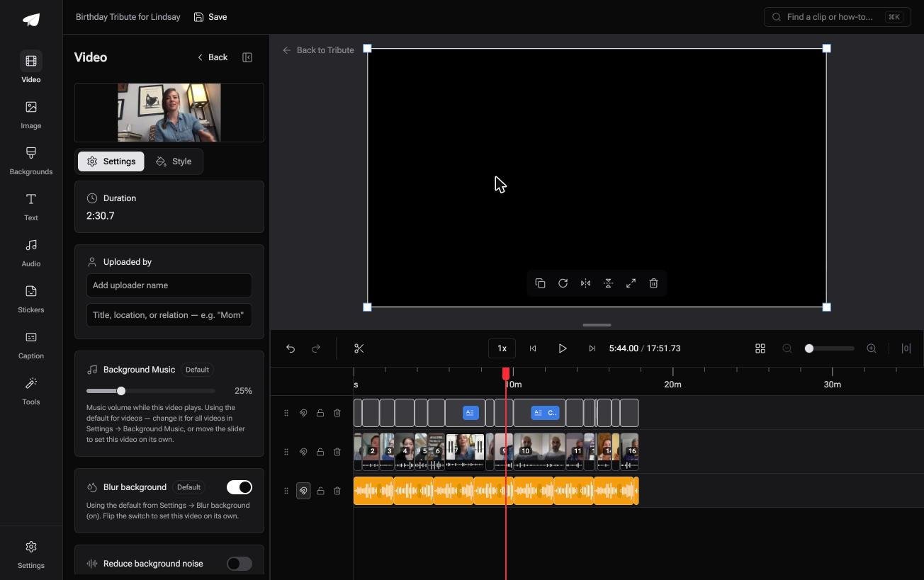The width and height of the screenshot is (924, 580).
Task: Click the Save button
Action: [x=210, y=17]
